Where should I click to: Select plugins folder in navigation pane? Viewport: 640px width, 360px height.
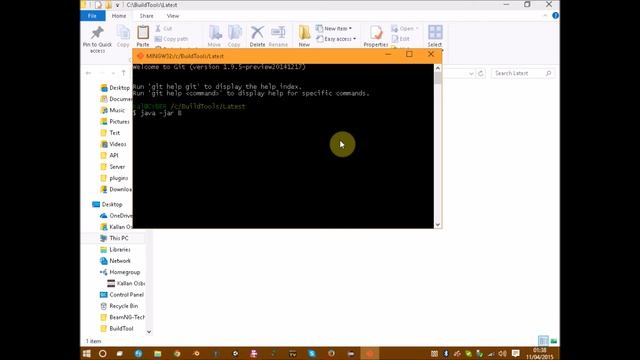114,178
